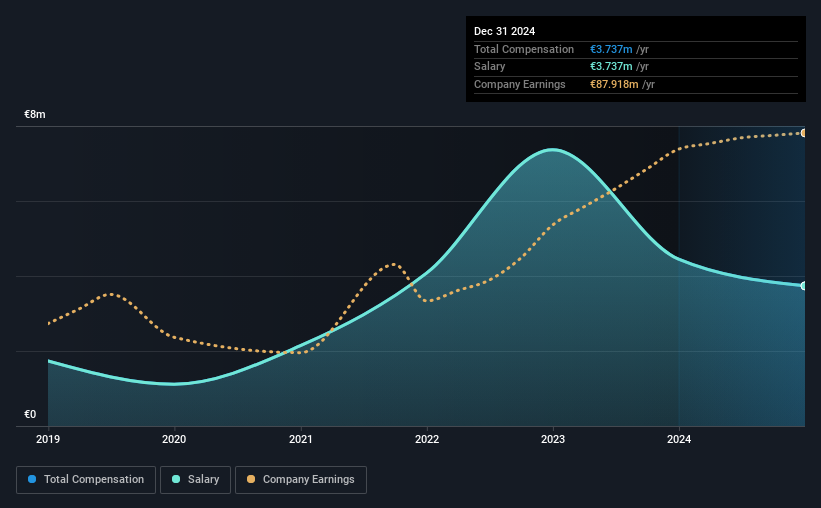
Task: Click the Salary label in tooltip
Action: [490, 67]
